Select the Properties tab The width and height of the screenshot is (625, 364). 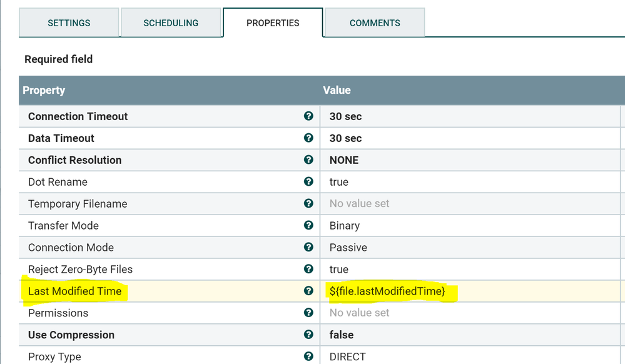(273, 23)
